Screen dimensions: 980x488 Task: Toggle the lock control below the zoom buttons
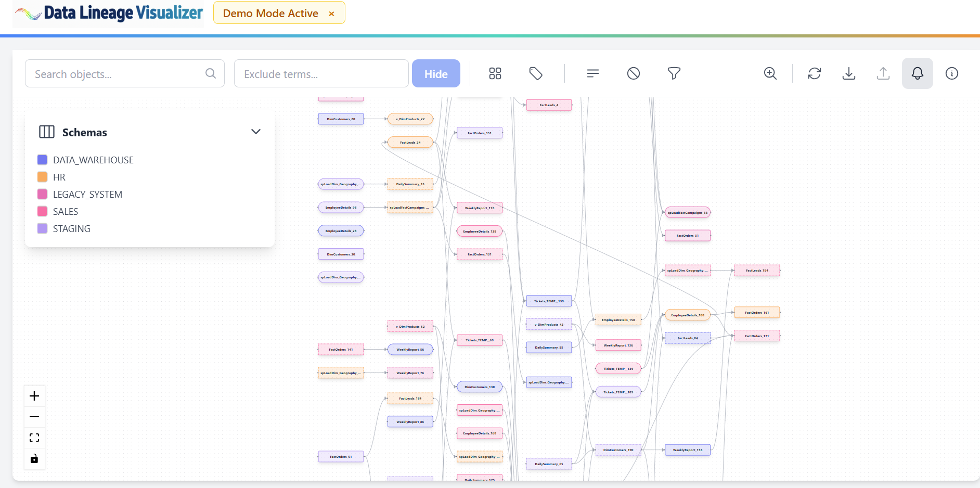point(34,459)
